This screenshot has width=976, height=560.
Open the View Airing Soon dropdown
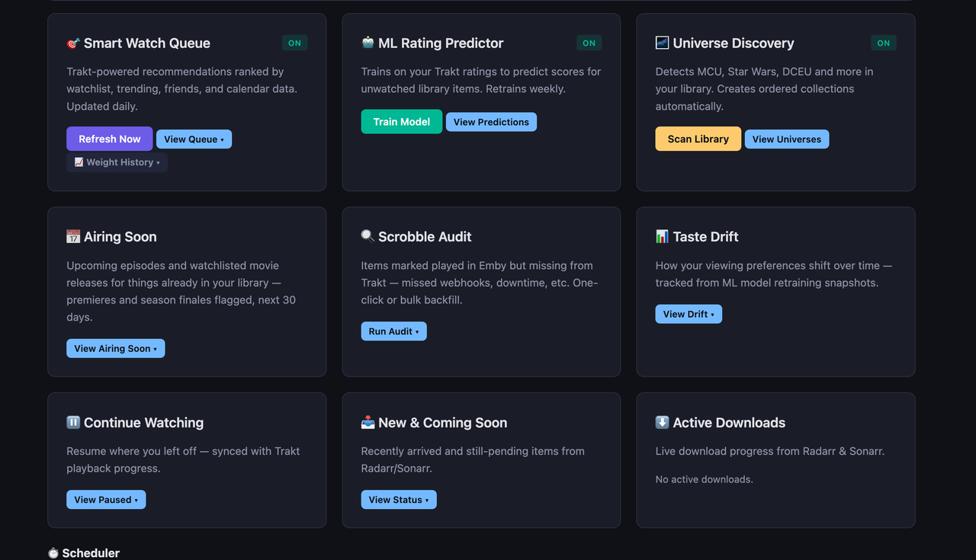115,348
